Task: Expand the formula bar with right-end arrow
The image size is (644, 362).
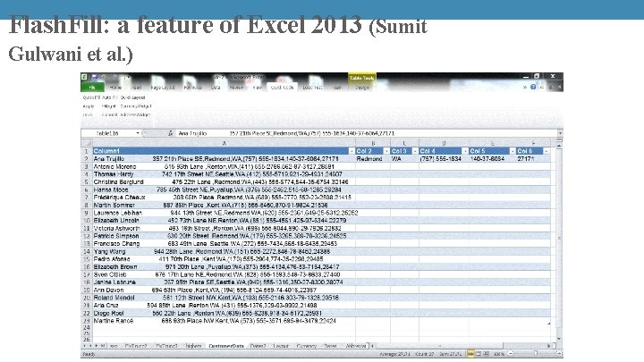Action: pos(560,133)
